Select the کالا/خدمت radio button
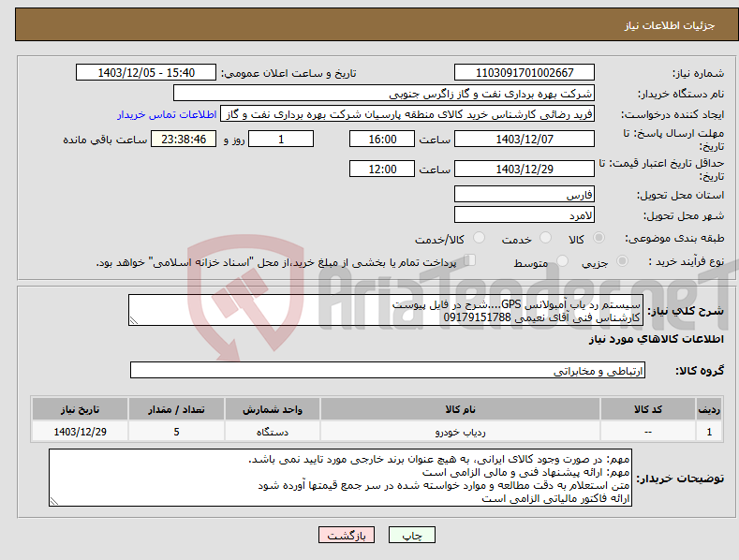Image resolution: width=739 pixels, height=560 pixels. 479,238
